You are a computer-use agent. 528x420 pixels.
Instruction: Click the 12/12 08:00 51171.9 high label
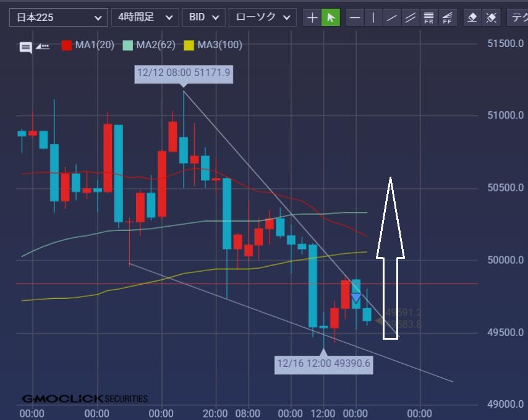tap(184, 73)
